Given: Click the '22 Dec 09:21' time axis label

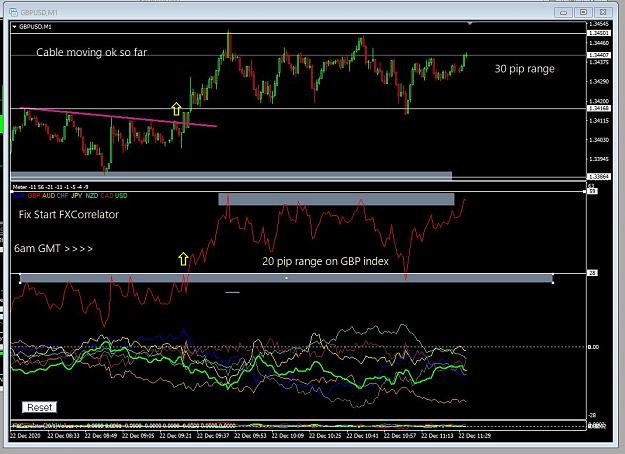Looking at the screenshot, I should [175, 436].
